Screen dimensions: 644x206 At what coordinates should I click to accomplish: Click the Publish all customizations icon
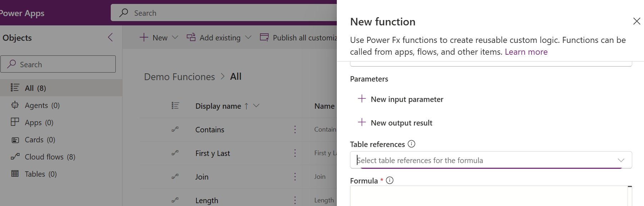tap(264, 37)
